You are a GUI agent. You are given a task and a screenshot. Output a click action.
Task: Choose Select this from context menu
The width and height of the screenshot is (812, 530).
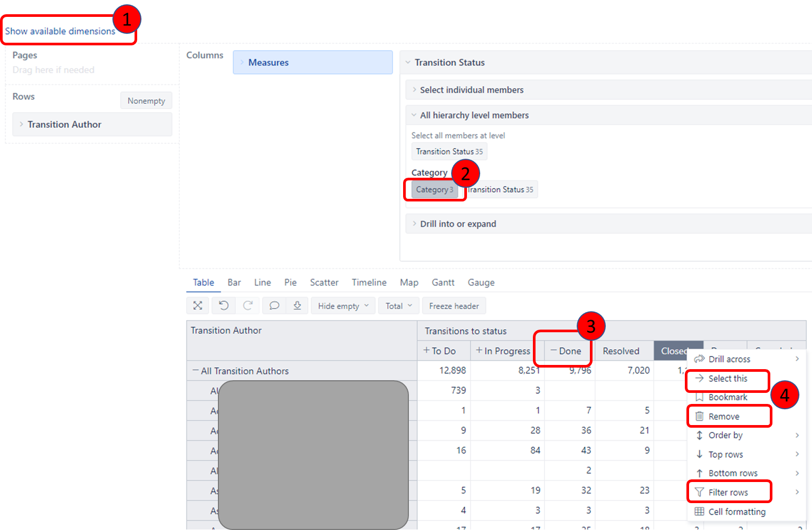(x=727, y=379)
